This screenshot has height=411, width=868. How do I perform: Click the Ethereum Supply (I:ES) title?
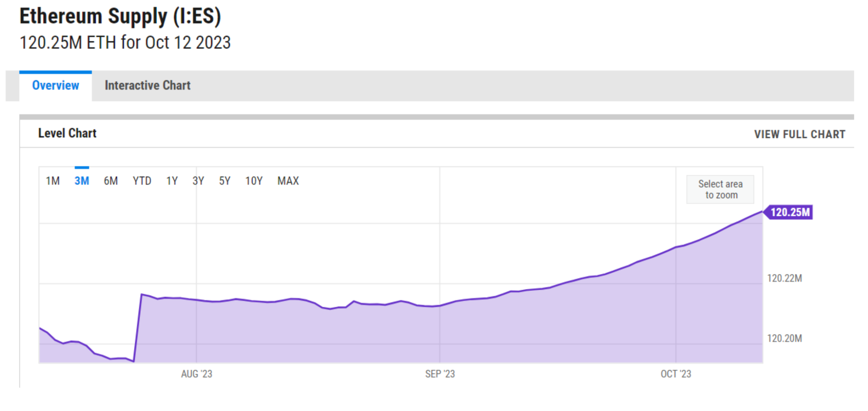click(120, 16)
